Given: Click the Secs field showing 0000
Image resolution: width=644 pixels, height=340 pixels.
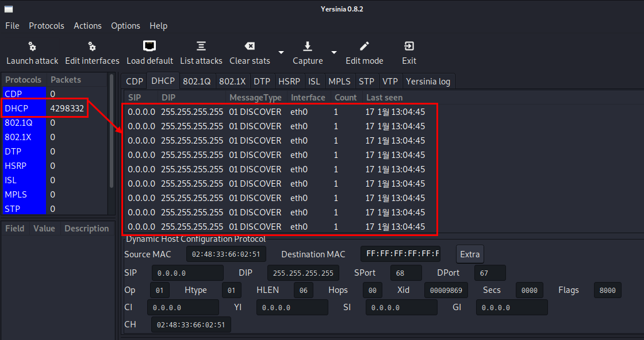Looking at the screenshot, I should click(530, 291).
